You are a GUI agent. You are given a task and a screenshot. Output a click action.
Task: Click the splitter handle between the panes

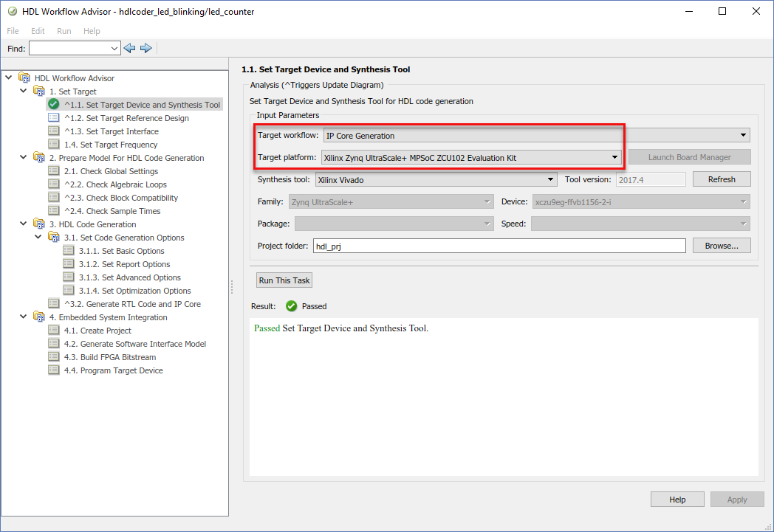231,287
